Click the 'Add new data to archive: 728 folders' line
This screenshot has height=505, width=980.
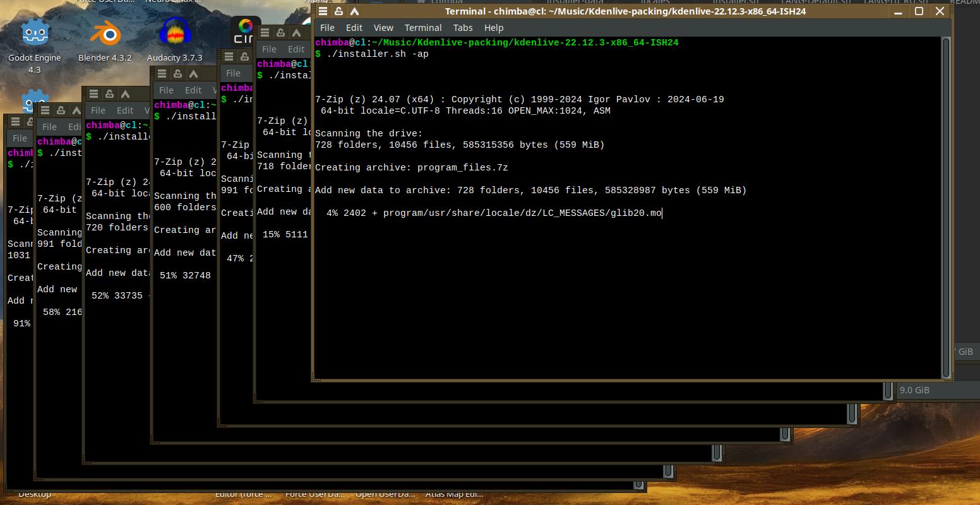[530, 190]
